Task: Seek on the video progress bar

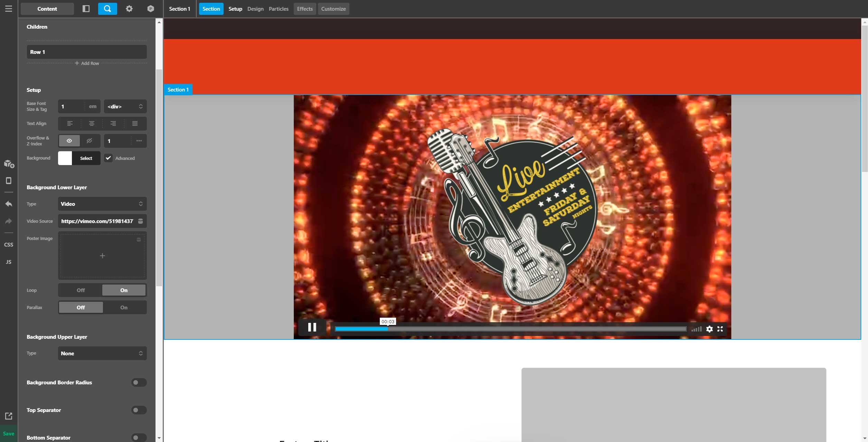Action: tap(511, 329)
